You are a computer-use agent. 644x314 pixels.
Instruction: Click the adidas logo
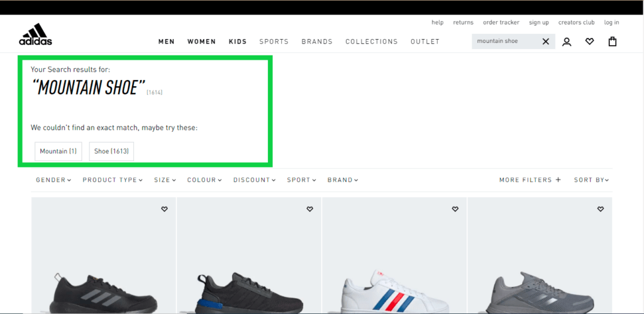point(35,34)
